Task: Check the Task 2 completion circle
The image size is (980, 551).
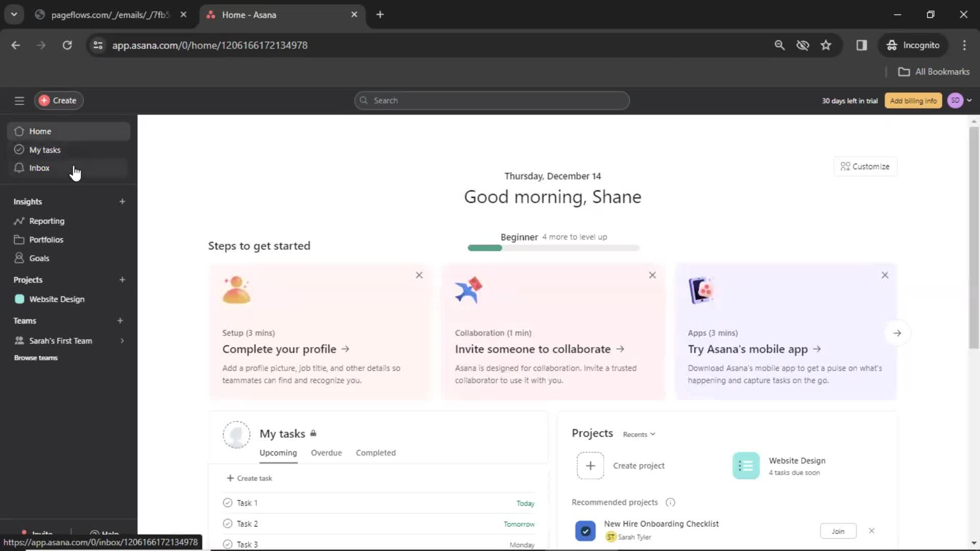Action: click(228, 523)
